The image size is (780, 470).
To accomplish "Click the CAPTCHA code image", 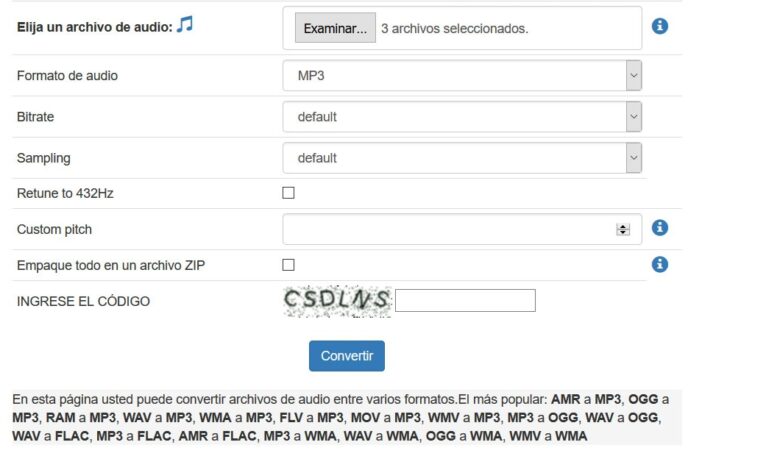I will pyautogui.click(x=337, y=300).
